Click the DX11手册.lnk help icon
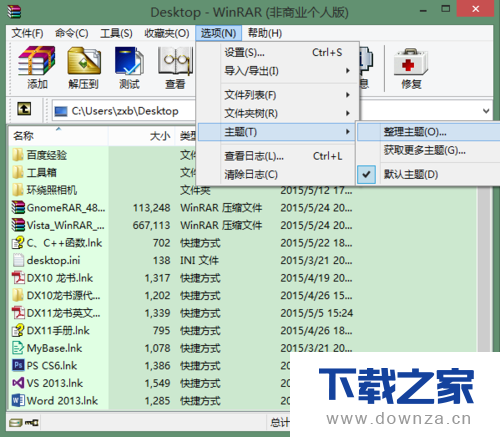This screenshot has height=437, width=500. (x=18, y=330)
